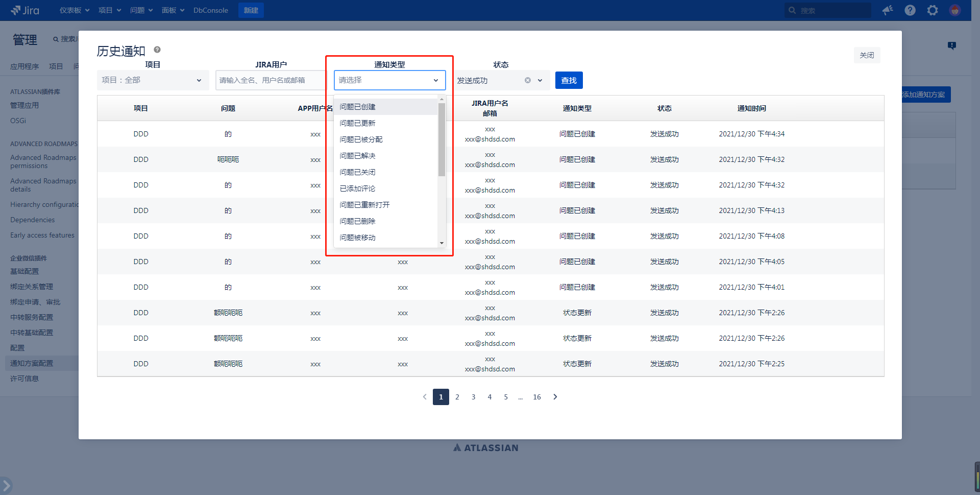Viewport: 980px width, 495px height.
Task: Open the 通知类型 select box
Action: click(389, 80)
